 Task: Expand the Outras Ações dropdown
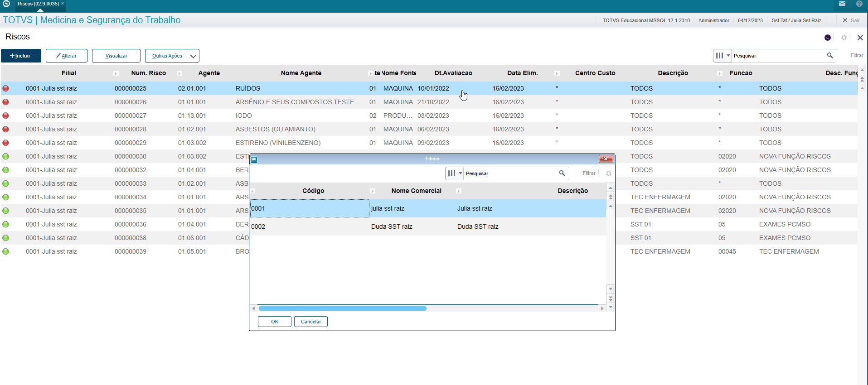pyautogui.click(x=172, y=56)
